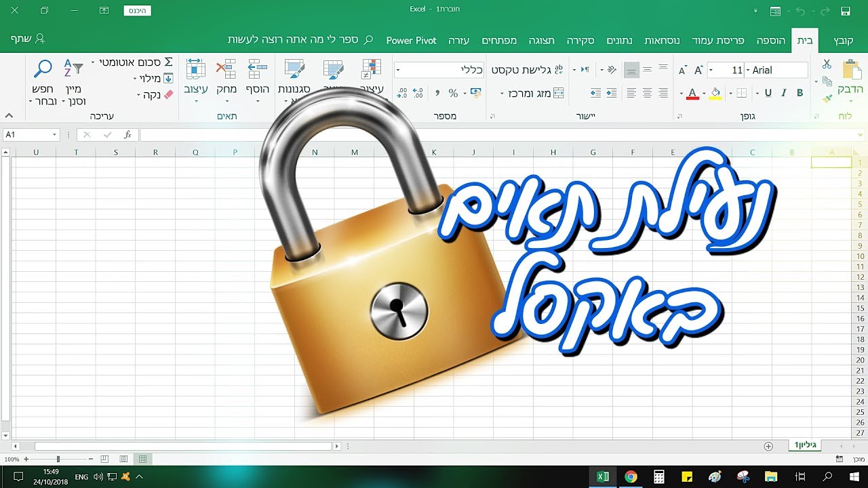Switch to the Data (נתונים) tab
The height and width of the screenshot is (488, 868).
click(618, 41)
